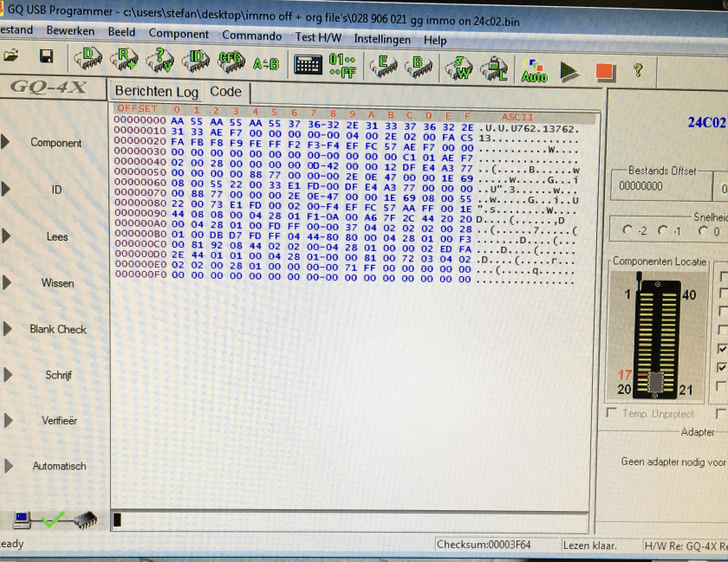Click the A=B compare icon in toolbar
728x562 pixels.
(266, 63)
